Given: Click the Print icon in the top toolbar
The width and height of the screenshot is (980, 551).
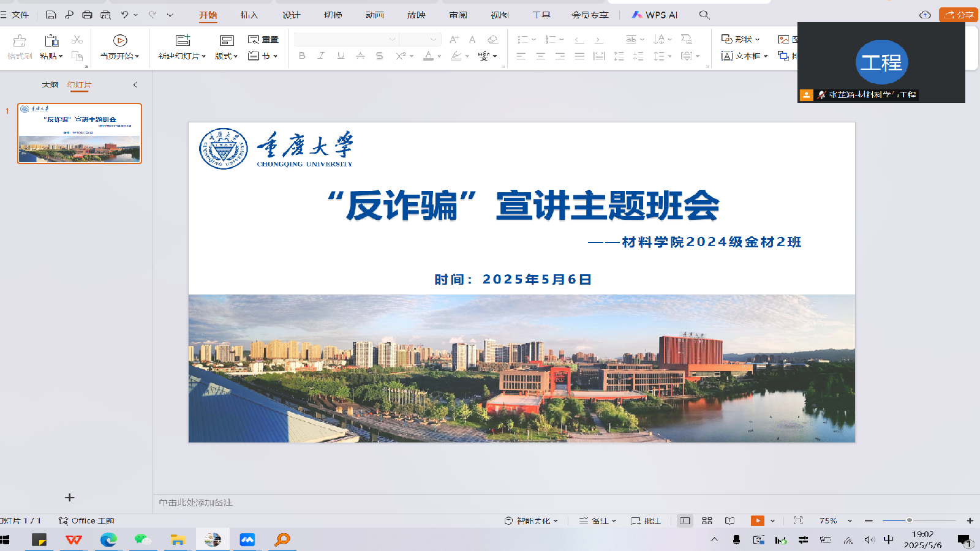Looking at the screenshot, I should pyautogui.click(x=87, y=15).
